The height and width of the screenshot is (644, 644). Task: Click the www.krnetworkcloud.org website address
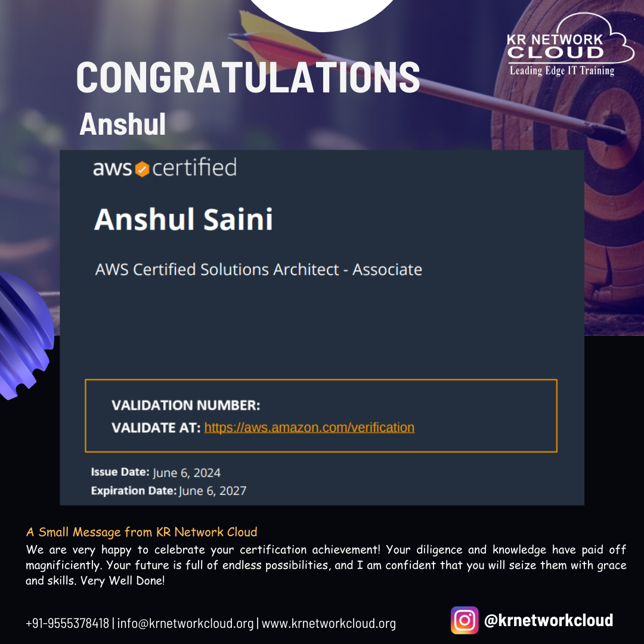329,623
